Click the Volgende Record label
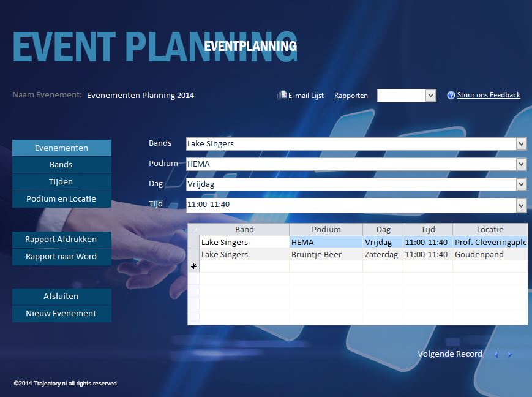The width and height of the screenshot is (532, 397). [x=450, y=354]
